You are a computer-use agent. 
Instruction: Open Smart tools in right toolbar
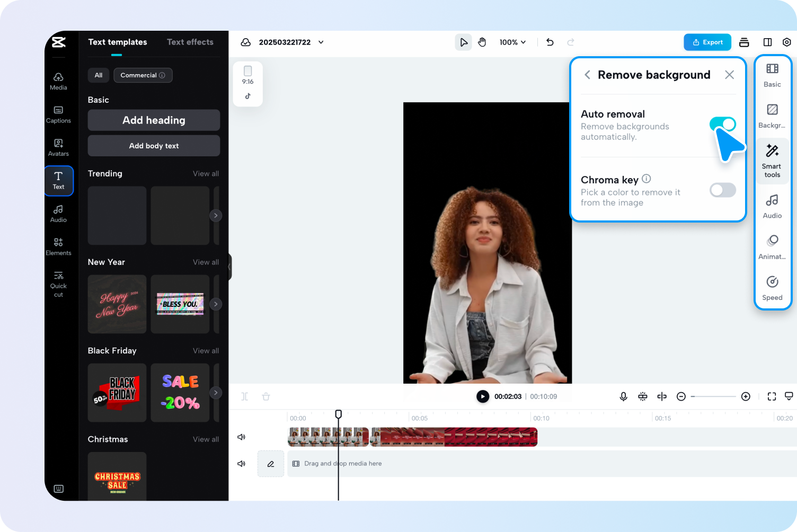point(772,161)
